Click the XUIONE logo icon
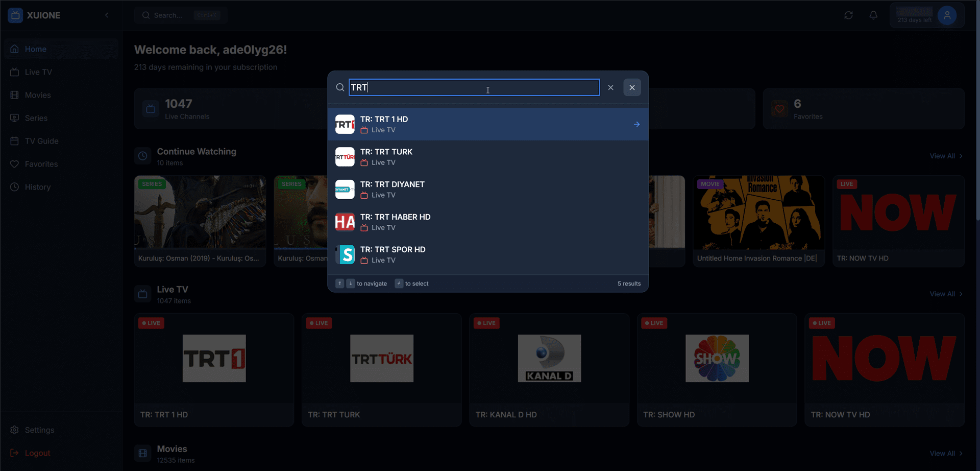The width and height of the screenshot is (980, 471). (x=15, y=15)
